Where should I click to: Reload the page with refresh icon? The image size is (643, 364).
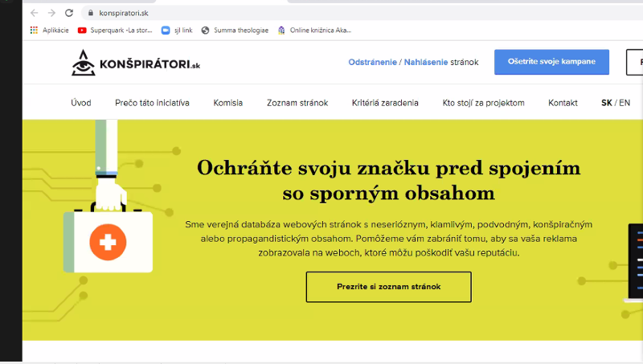(69, 13)
